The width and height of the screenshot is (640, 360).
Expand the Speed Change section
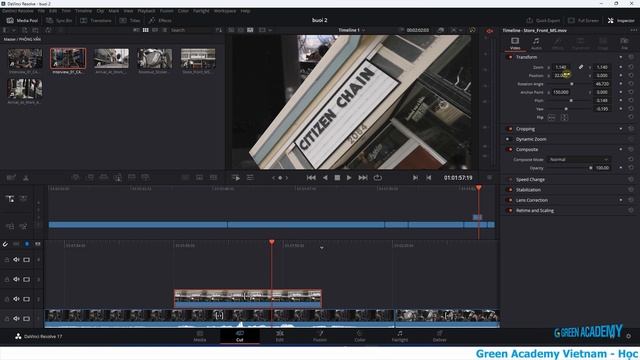coord(530,180)
